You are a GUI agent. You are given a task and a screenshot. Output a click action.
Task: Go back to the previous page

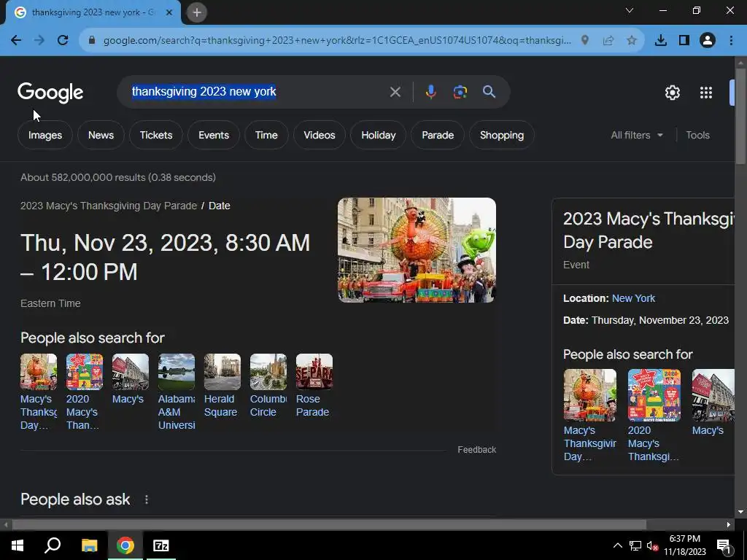tap(16, 41)
